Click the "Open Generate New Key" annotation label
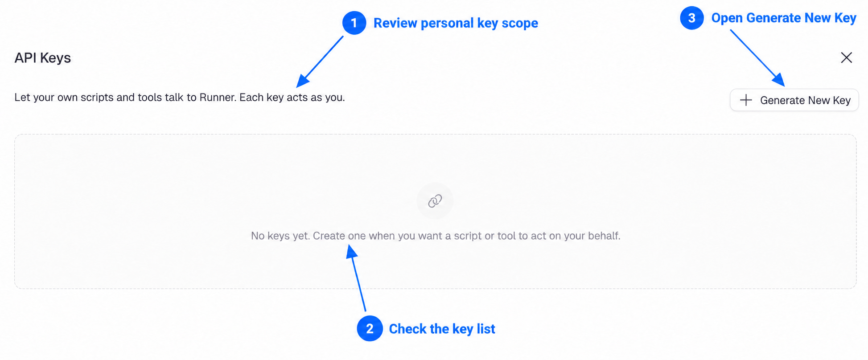The image size is (868, 360). tap(784, 18)
